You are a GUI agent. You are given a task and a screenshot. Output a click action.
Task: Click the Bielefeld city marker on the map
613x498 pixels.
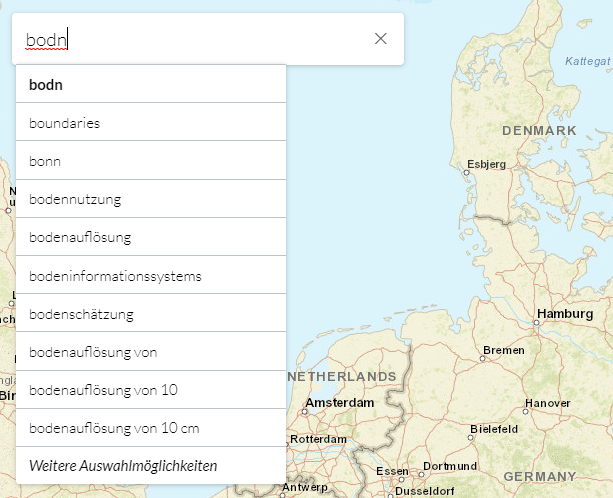pyautogui.click(x=471, y=436)
